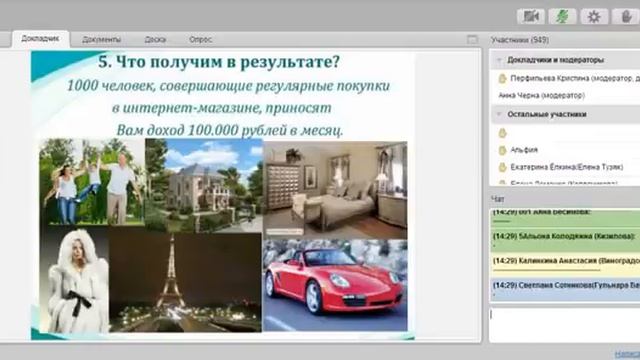
Task: Click the send message link below chat
Action: coord(627,354)
